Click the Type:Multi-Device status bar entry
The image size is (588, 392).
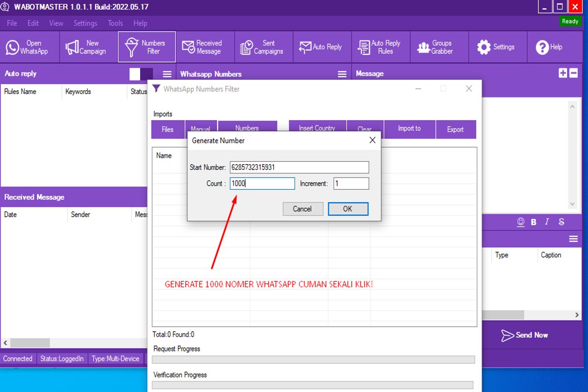(x=116, y=359)
